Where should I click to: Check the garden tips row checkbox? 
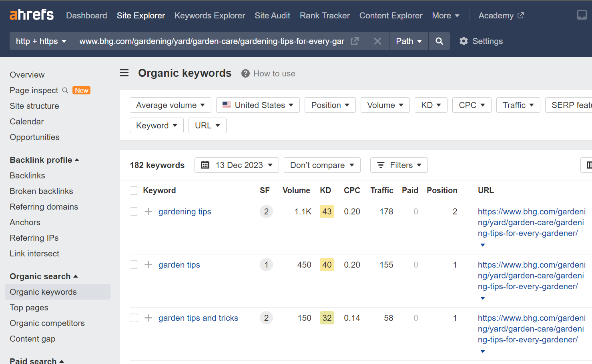coord(134,265)
